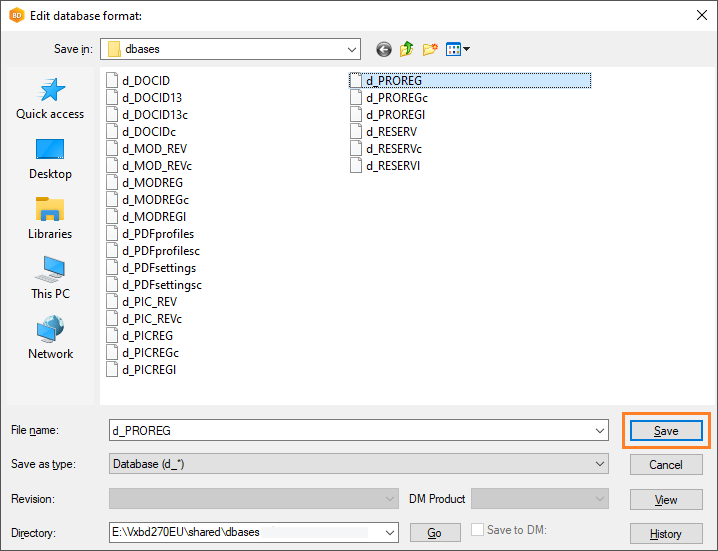Expand the Save in folder dropdown
The width and height of the screenshot is (718, 551).
[x=351, y=49]
